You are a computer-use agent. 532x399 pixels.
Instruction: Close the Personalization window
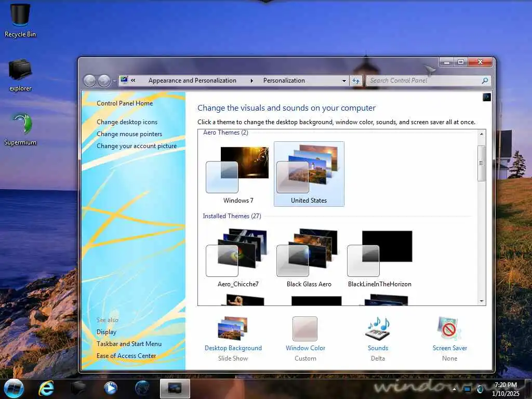click(x=480, y=62)
